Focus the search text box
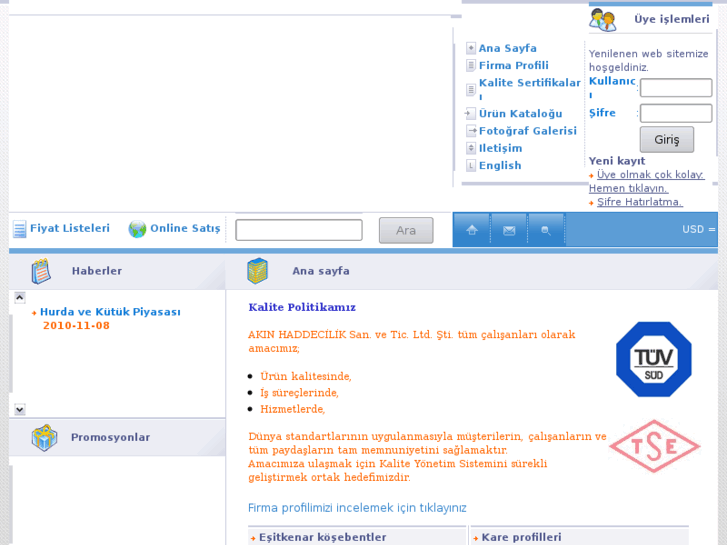The image size is (727, 545). [299, 230]
